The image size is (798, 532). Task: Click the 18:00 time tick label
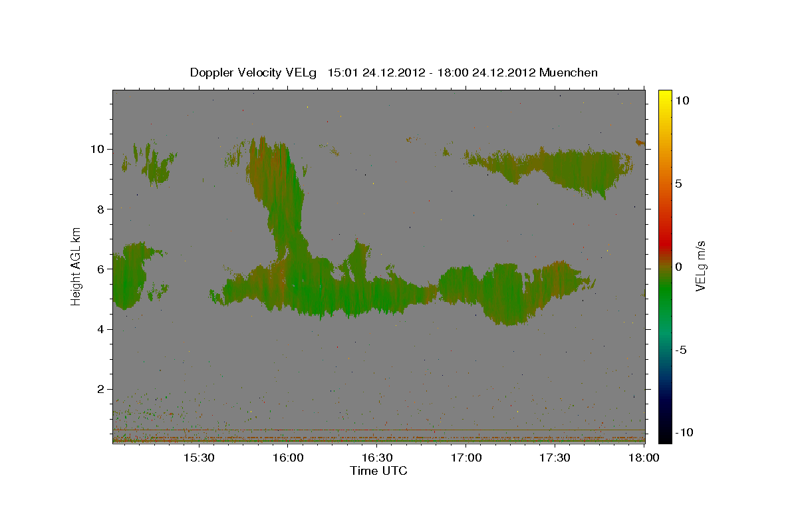[x=644, y=458]
